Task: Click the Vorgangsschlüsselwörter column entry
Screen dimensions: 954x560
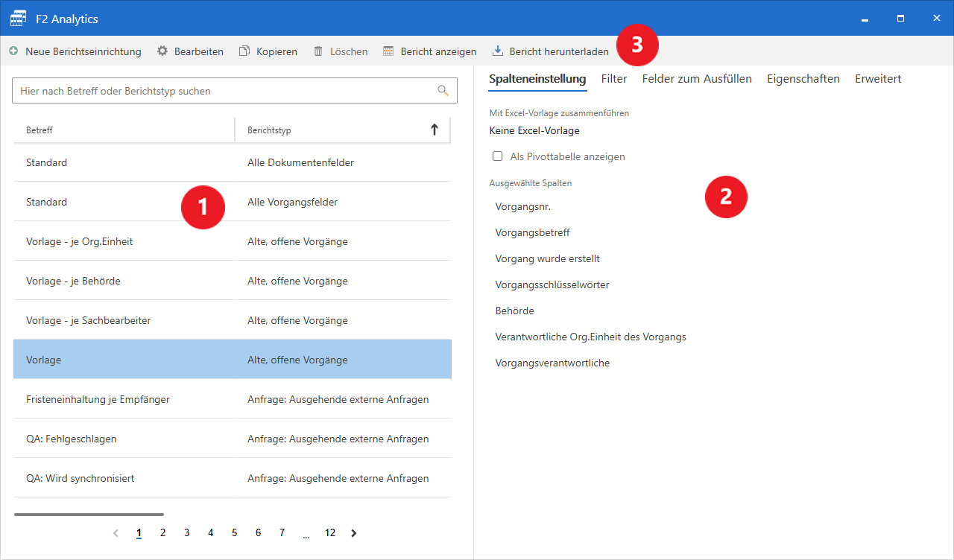Action: (x=552, y=284)
